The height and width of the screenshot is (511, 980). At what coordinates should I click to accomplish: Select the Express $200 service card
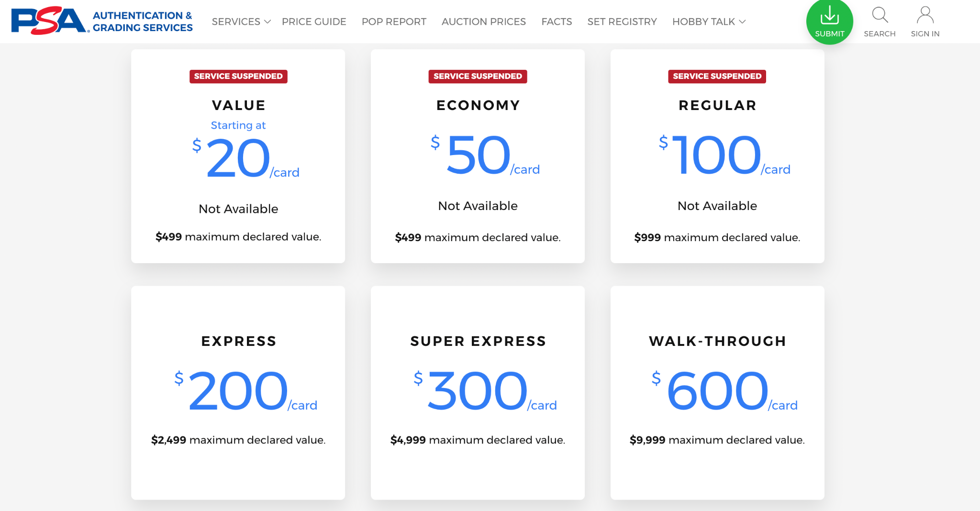tap(238, 392)
